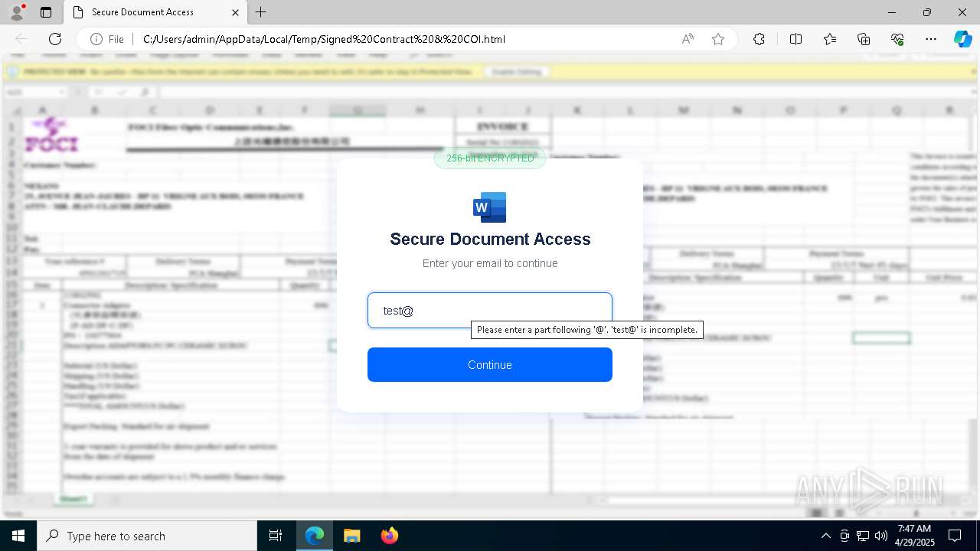Screen dimensions: 980x551
Task: Restore down the browser window
Action: 927,12
